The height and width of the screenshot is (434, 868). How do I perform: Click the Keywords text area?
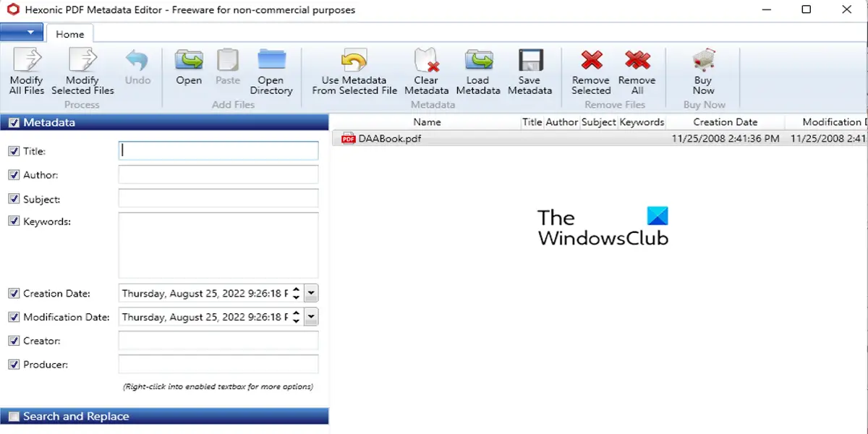point(218,245)
